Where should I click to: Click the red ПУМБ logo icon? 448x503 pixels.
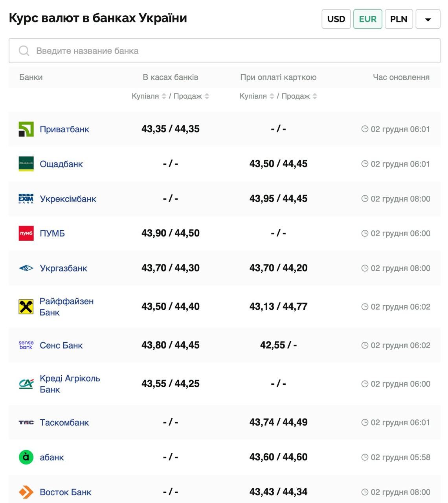26,233
